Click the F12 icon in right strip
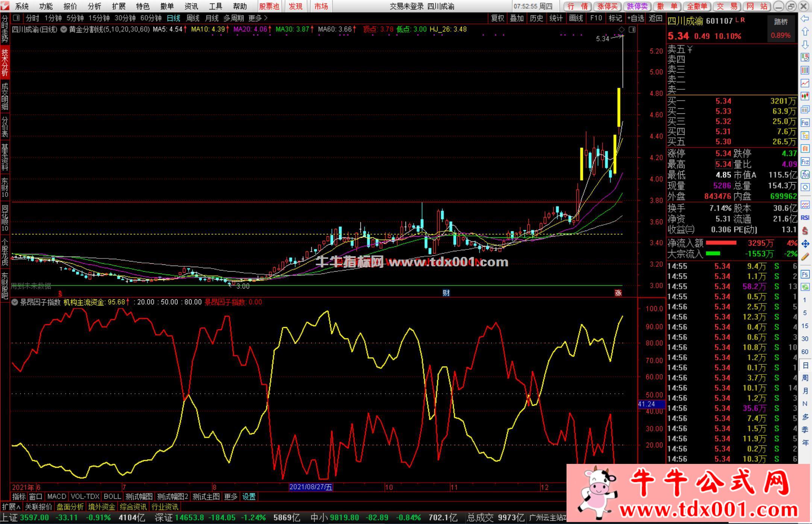 point(805,162)
